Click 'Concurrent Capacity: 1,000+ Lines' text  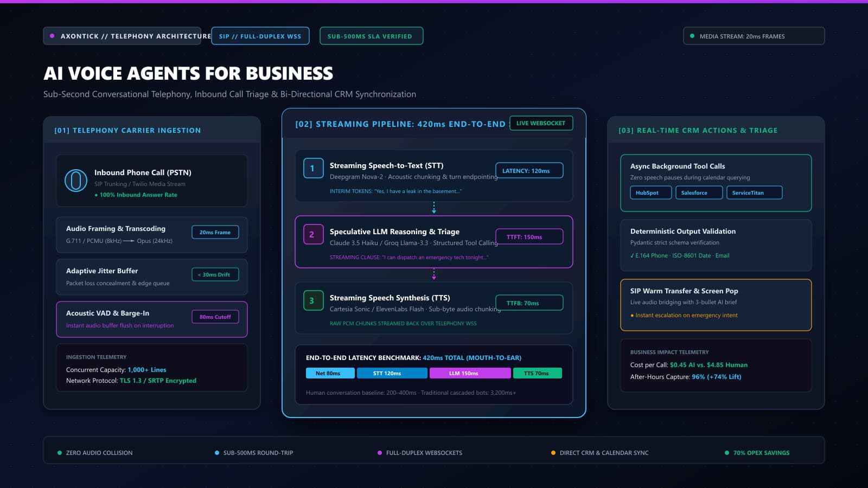point(116,370)
